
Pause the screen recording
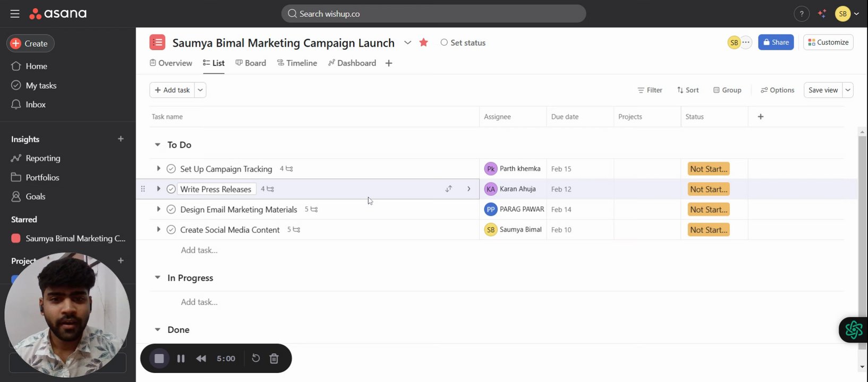[181, 359]
